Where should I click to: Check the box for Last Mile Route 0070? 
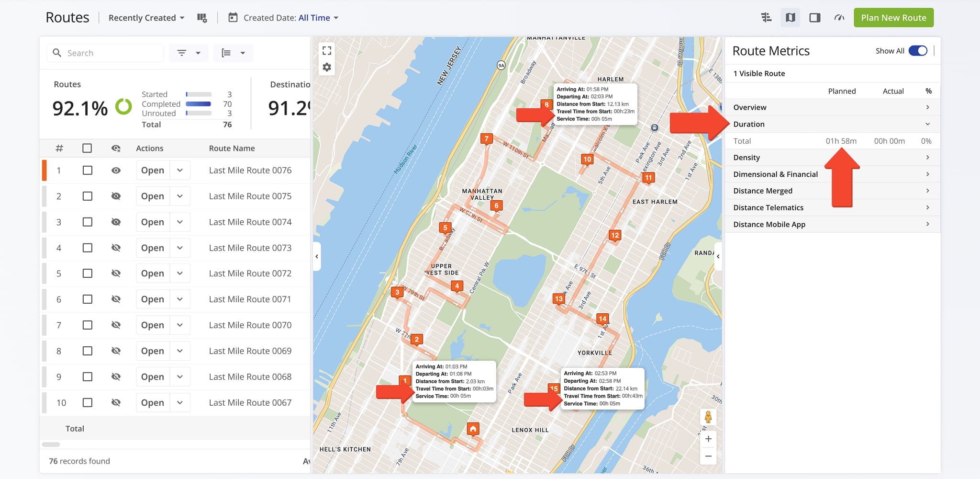[x=87, y=325]
